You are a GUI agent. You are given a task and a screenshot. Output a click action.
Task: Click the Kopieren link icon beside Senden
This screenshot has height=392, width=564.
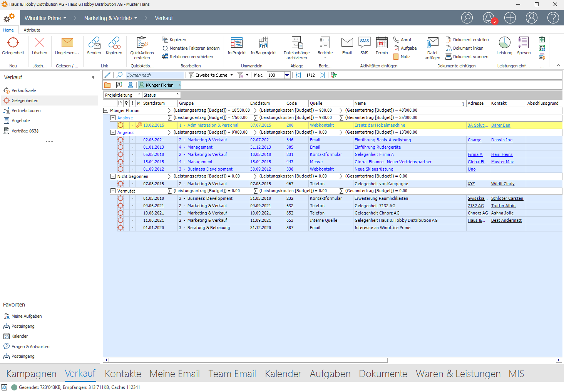[114, 46]
